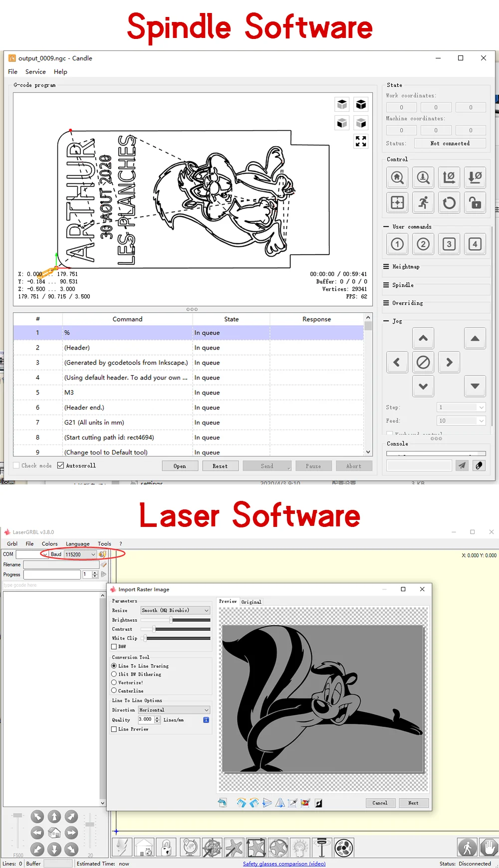Click the Brightness slider in Import Raster Image
Viewport: 499px width, 868px height.
[x=175, y=620]
